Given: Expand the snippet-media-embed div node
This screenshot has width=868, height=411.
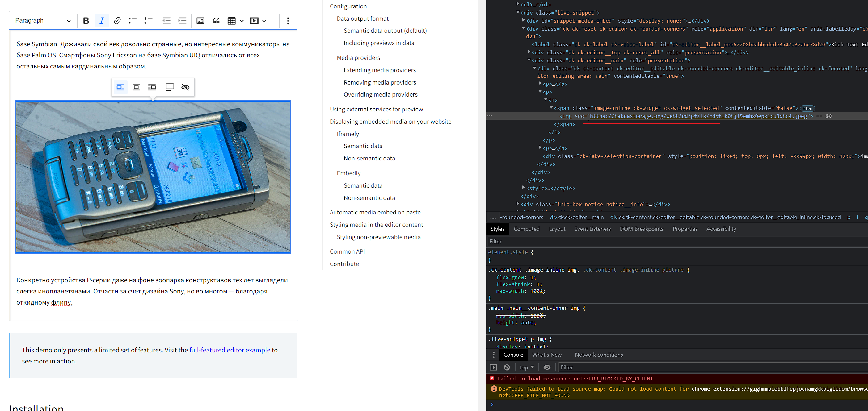Looking at the screenshot, I should tap(523, 20).
